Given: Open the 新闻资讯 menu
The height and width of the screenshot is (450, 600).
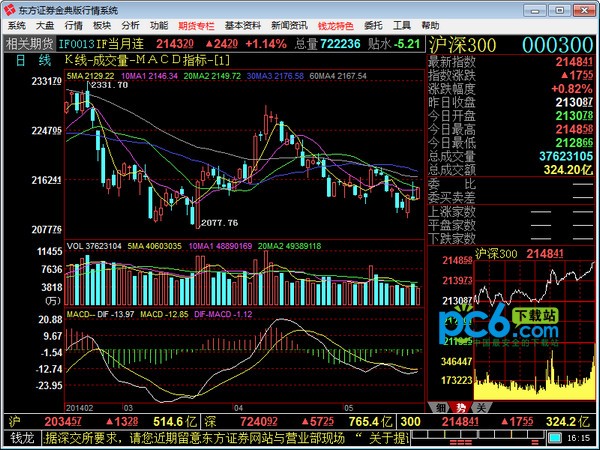Looking at the screenshot, I should click(289, 26).
